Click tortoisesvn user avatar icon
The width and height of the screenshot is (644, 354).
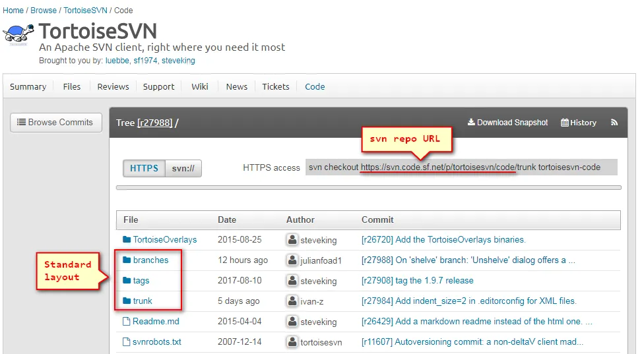click(x=292, y=341)
